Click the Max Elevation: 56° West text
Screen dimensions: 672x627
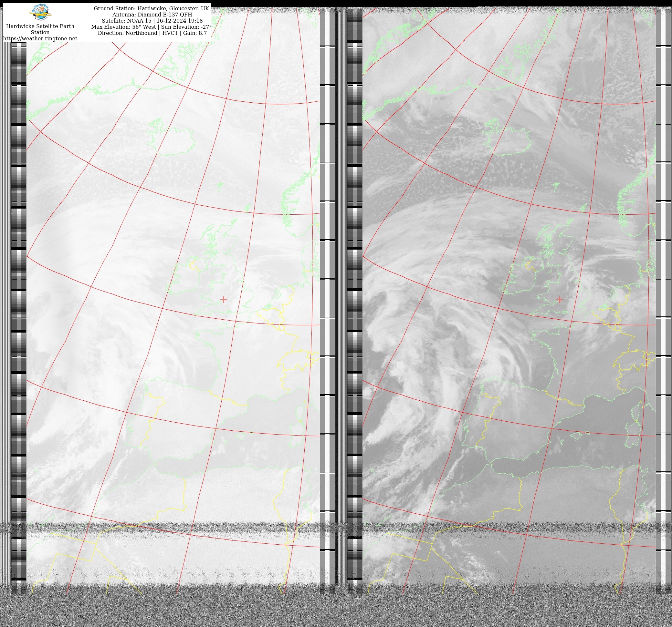[123, 27]
